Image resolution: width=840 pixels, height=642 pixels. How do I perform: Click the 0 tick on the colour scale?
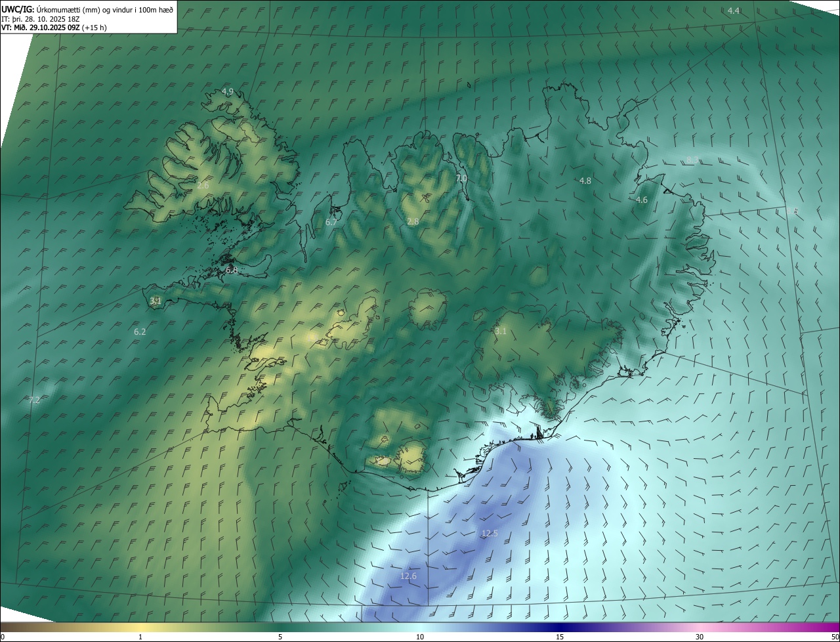[3, 637]
